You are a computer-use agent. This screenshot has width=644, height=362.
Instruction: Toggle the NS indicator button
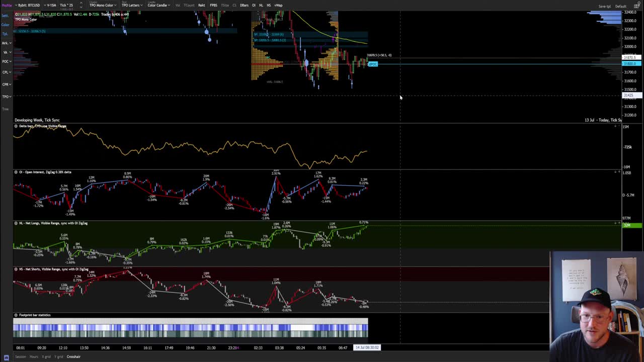pos(269,5)
